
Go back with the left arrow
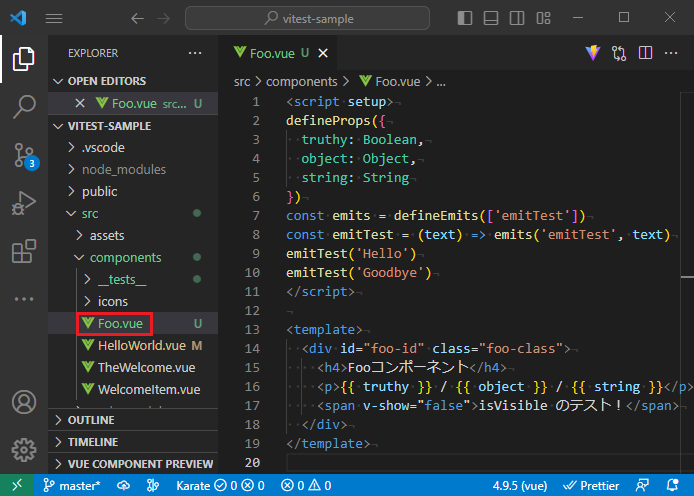click(137, 18)
